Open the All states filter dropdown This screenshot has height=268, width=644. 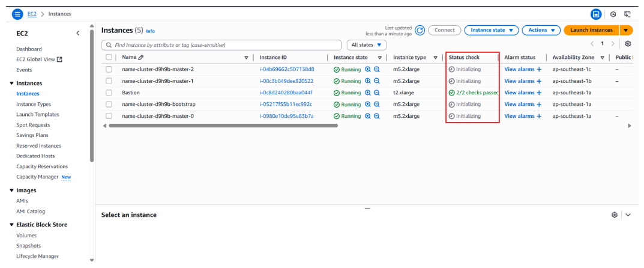point(366,45)
